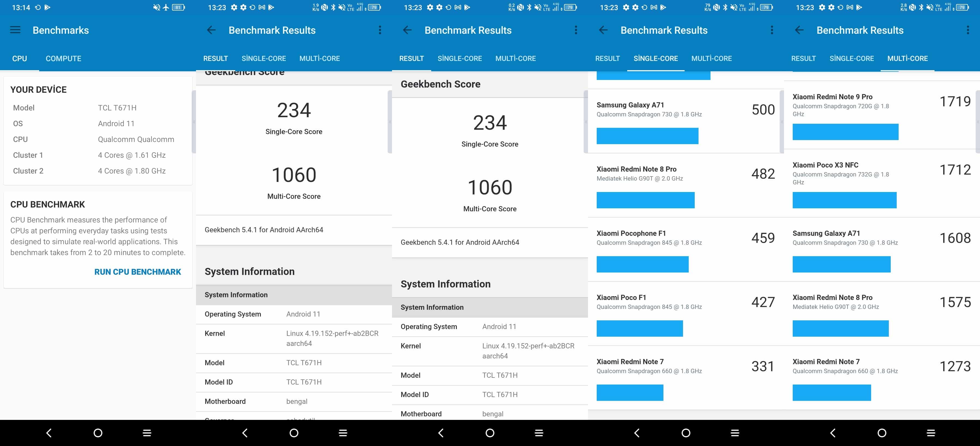Tap battery 79 indicator on multi-core comparison screen
The height and width of the screenshot is (446, 980).
pos(962,7)
